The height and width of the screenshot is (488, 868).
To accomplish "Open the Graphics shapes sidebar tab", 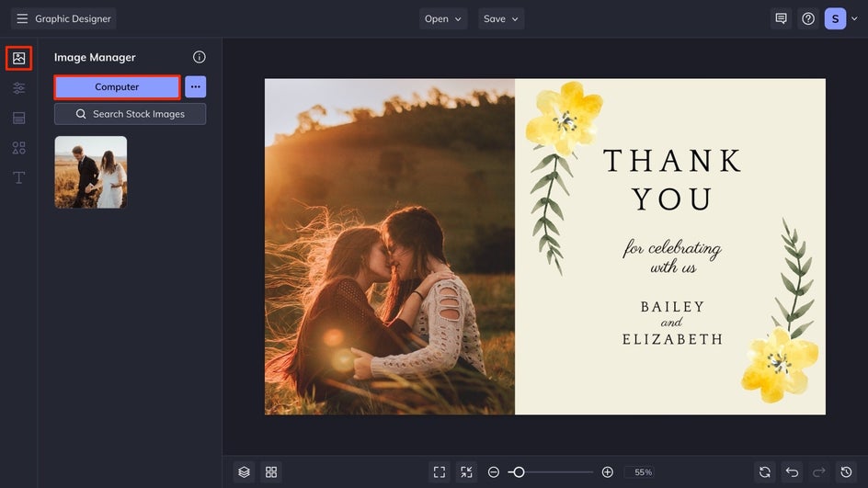I will (18, 148).
